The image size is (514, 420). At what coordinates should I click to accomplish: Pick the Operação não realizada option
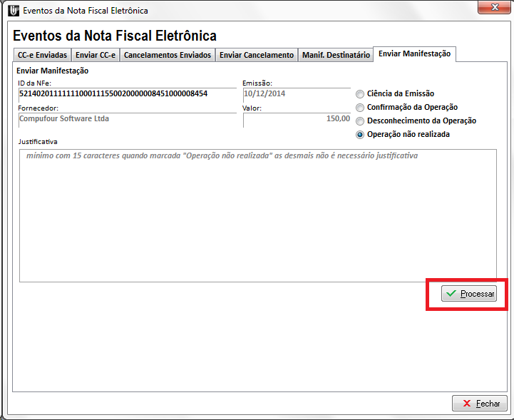pyautogui.click(x=360, y=135)
